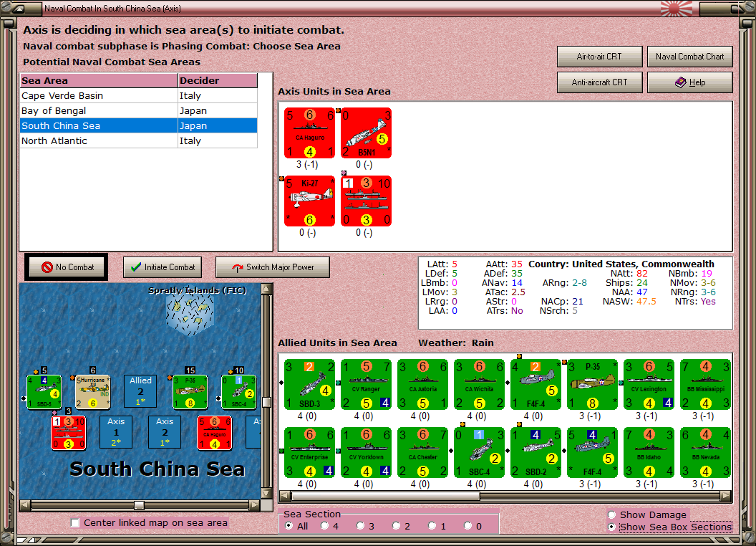Image resolution: width=756 pixels, height=546 pixels.
Task: Select the CV Ranger carrier counter
Action: pyautogui.click(x=366, y=385)
